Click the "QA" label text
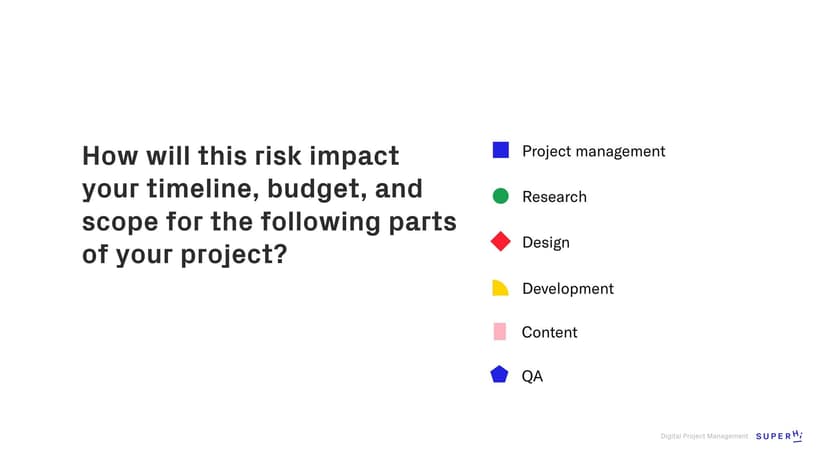828x466 pixels. tap(532, 377)
